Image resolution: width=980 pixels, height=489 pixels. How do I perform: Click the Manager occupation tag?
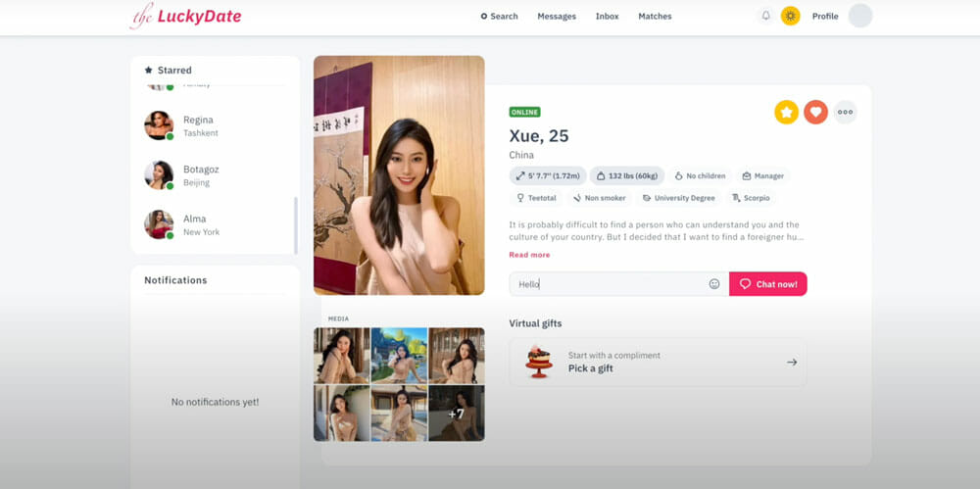point(762,175)
